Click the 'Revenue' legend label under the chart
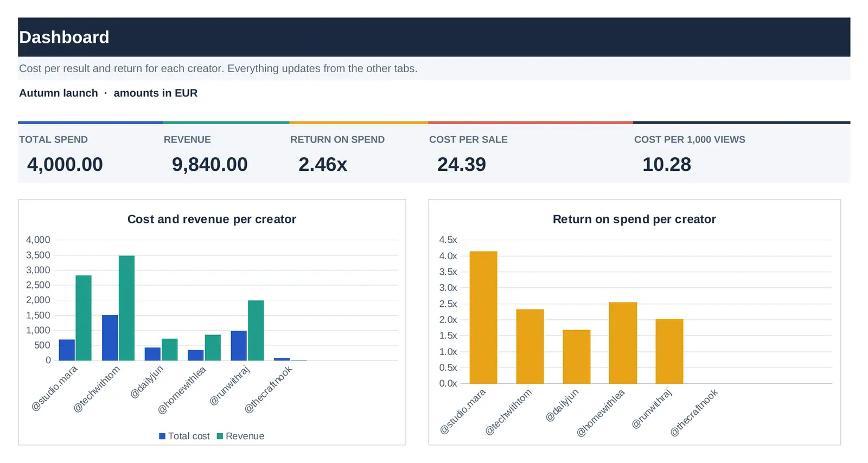868x463 pixels. [x=245, y=436]
